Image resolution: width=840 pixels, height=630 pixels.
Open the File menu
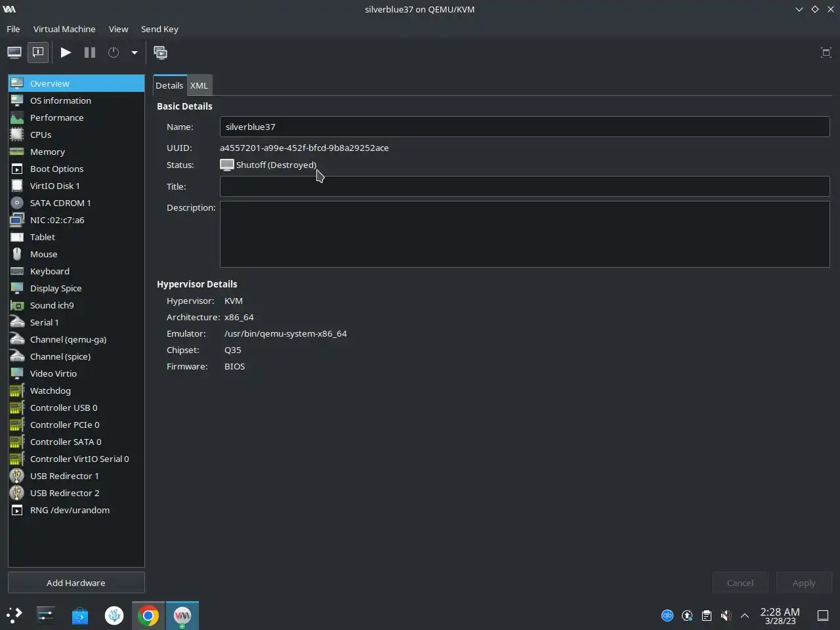tap(13, 29)
